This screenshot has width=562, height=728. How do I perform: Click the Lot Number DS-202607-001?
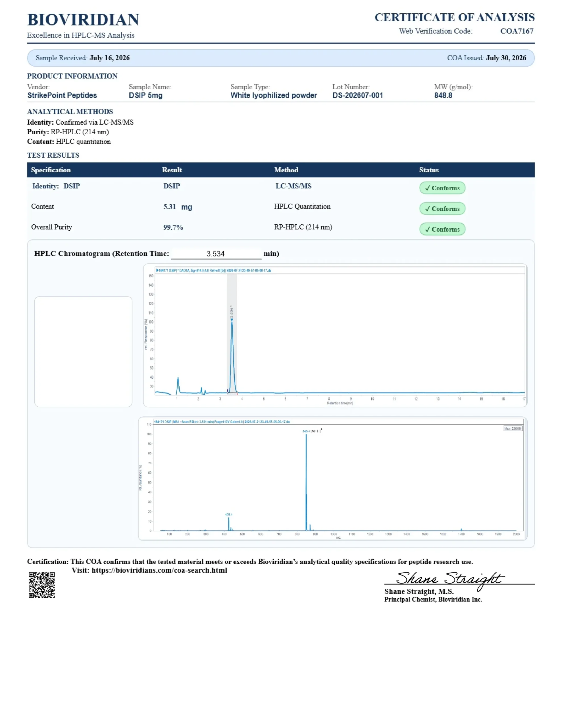[357, 95]
